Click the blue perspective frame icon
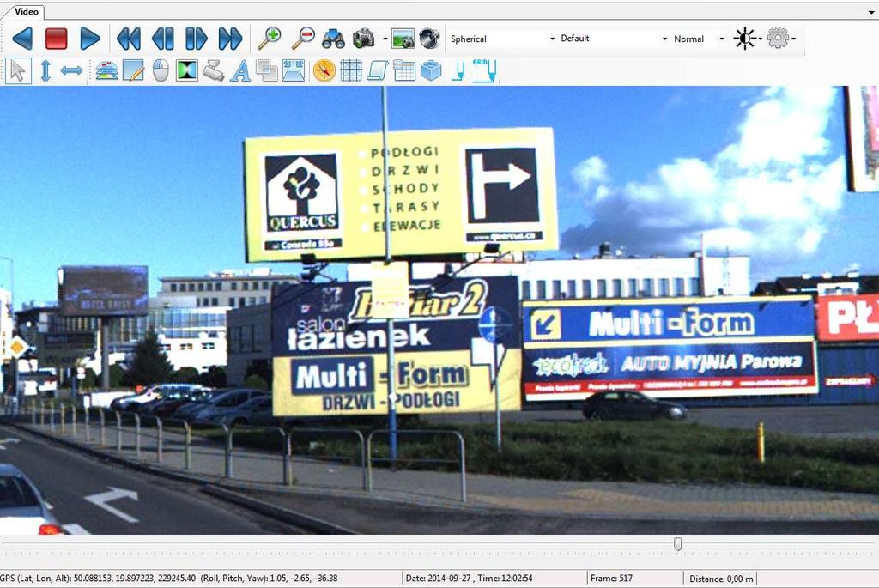This screenshot has height=588, width=879. (294, 71)
